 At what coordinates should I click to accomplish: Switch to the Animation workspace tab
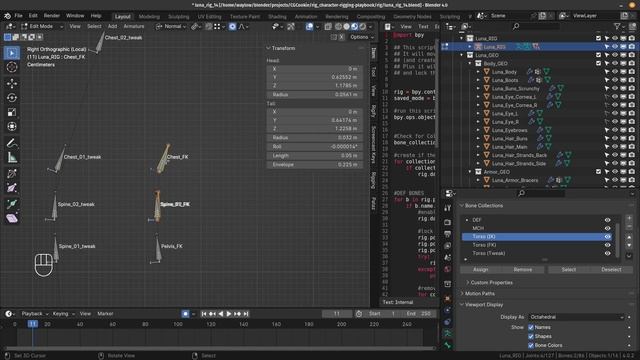point(306,17)
